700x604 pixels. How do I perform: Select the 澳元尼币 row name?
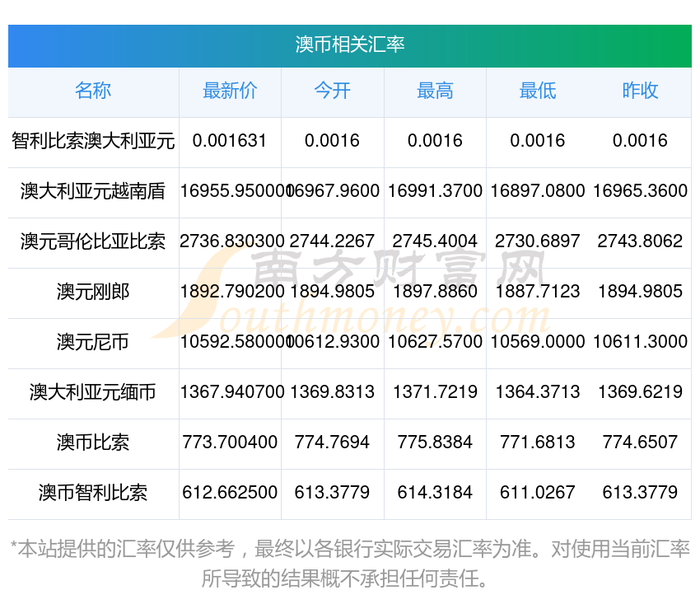tap(93, 342)
